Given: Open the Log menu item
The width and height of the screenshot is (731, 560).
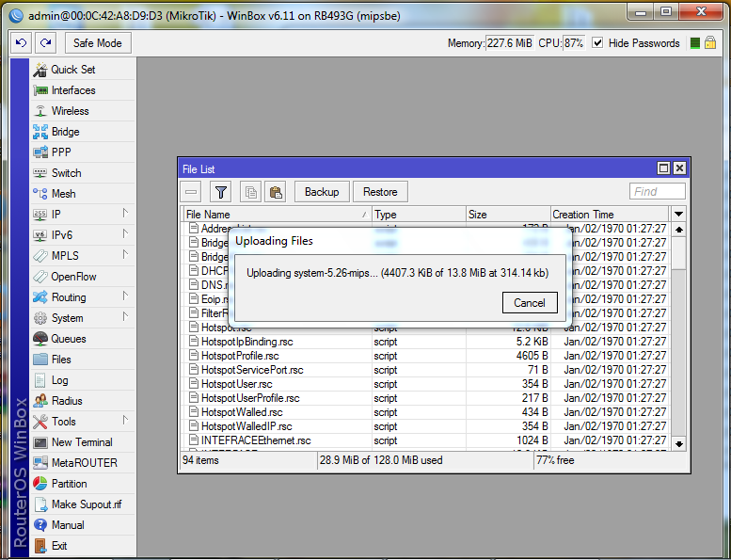Looking at the screenshot, I should point(84,380).
